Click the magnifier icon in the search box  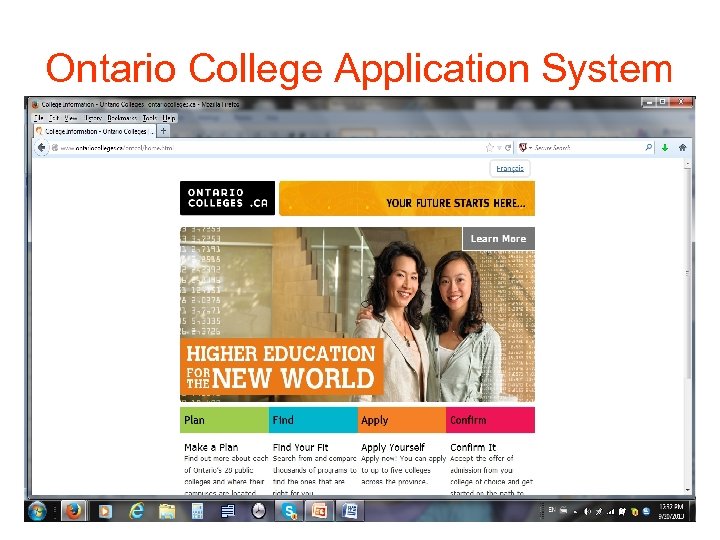pyautogui.click(x=648, y=147)
